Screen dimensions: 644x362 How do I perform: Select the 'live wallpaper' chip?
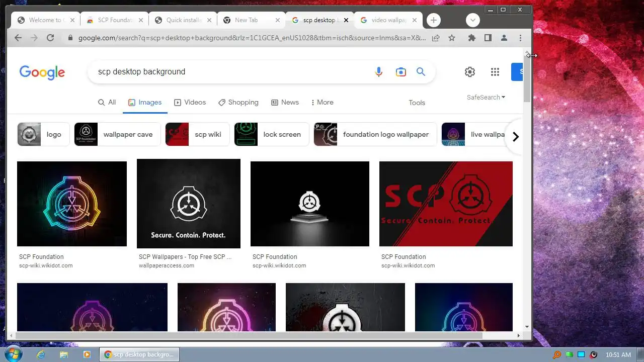(473, 134)
